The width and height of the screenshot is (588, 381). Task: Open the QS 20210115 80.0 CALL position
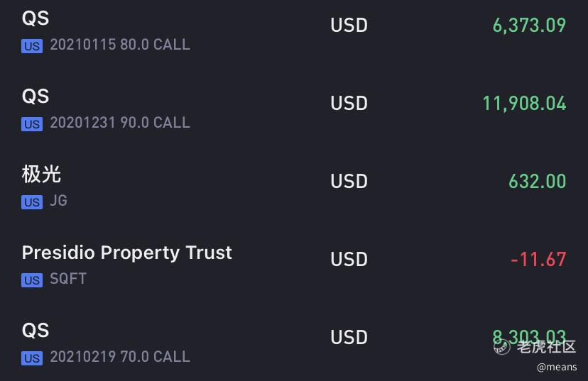point(294,32)
